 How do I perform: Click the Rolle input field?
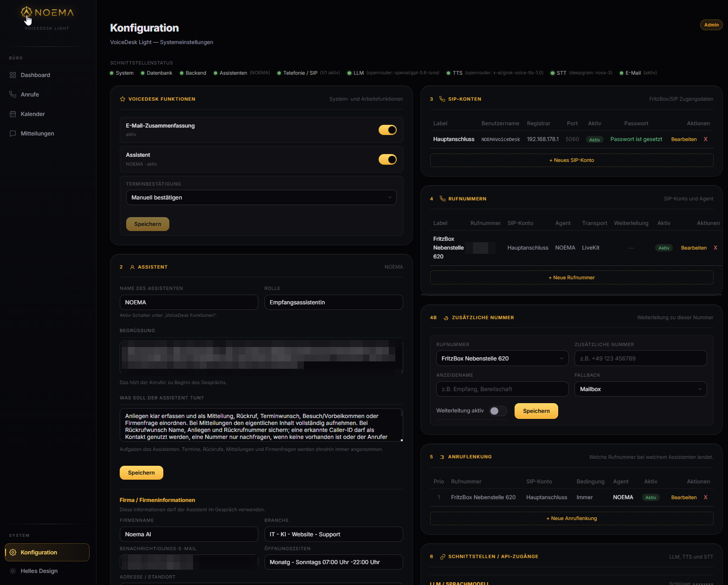[x=334, y=302]
